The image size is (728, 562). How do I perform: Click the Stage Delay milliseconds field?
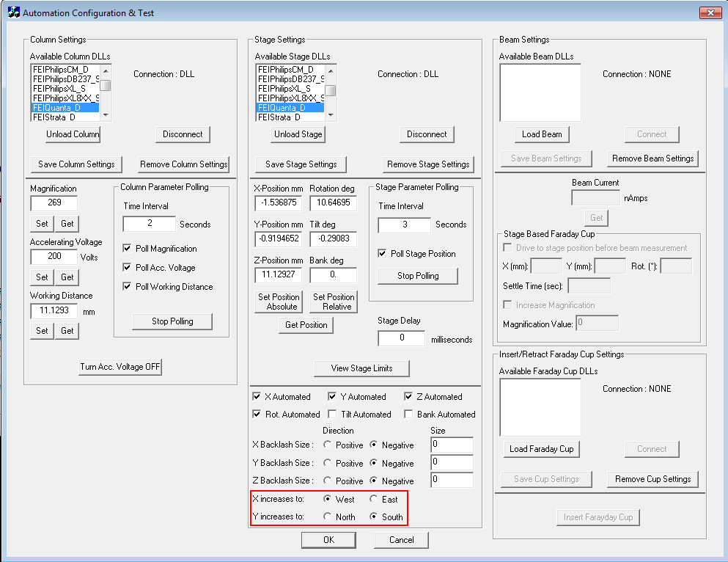click(x=401, y=338)
